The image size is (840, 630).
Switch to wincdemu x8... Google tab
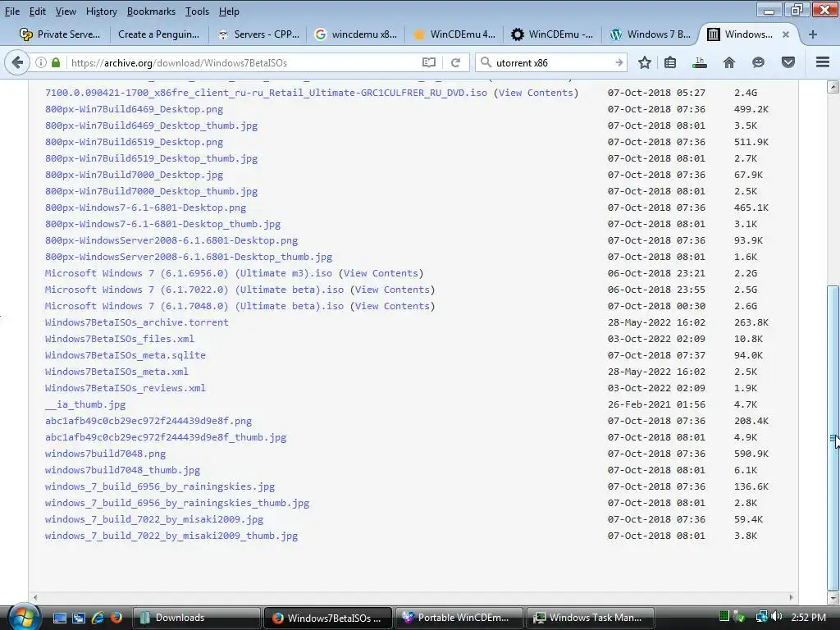[356, 34]
